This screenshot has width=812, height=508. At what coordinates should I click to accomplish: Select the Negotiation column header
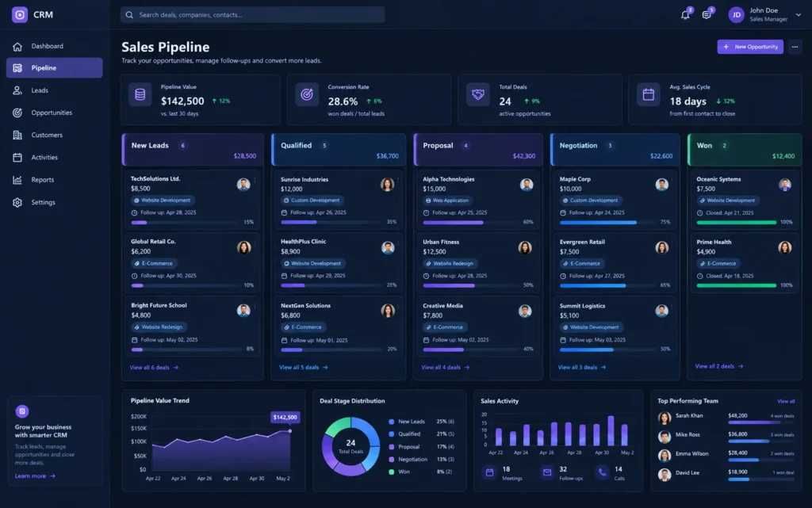[x=615, y=150]
